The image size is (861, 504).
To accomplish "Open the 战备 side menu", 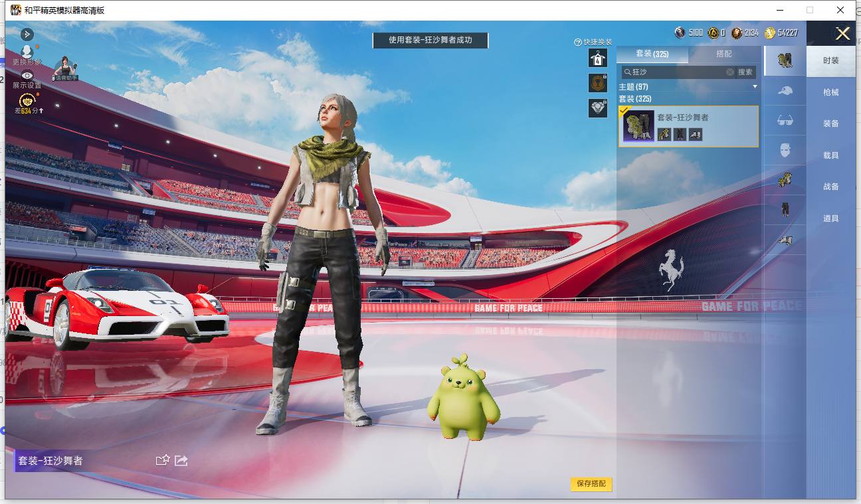I will [x=831, y=187].
